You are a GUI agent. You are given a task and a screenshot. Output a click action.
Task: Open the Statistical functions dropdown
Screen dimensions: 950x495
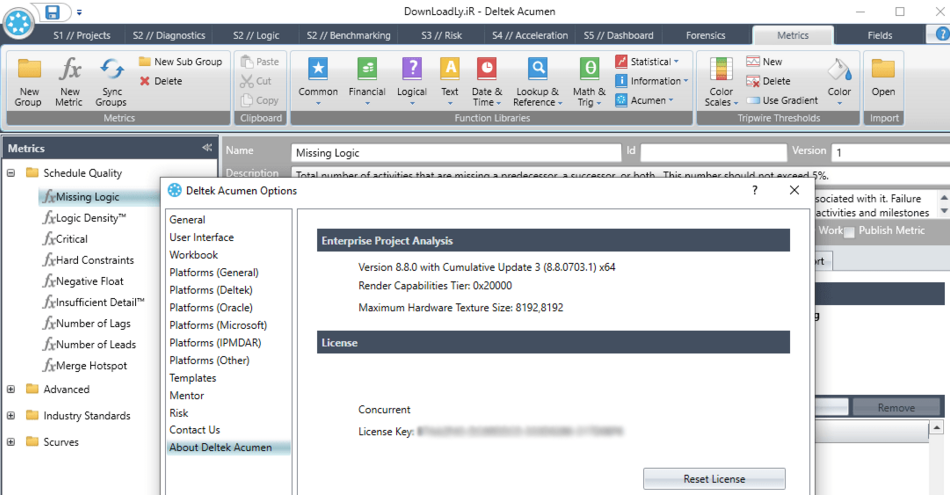coord(647,61)
